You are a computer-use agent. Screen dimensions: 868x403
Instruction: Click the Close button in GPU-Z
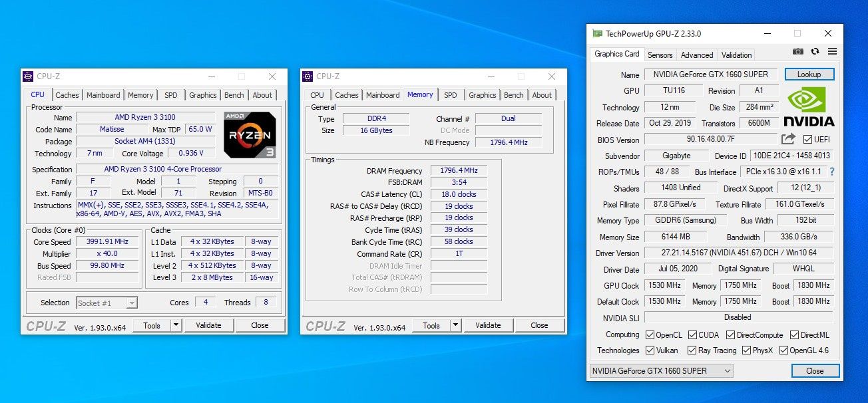[815, 370]
